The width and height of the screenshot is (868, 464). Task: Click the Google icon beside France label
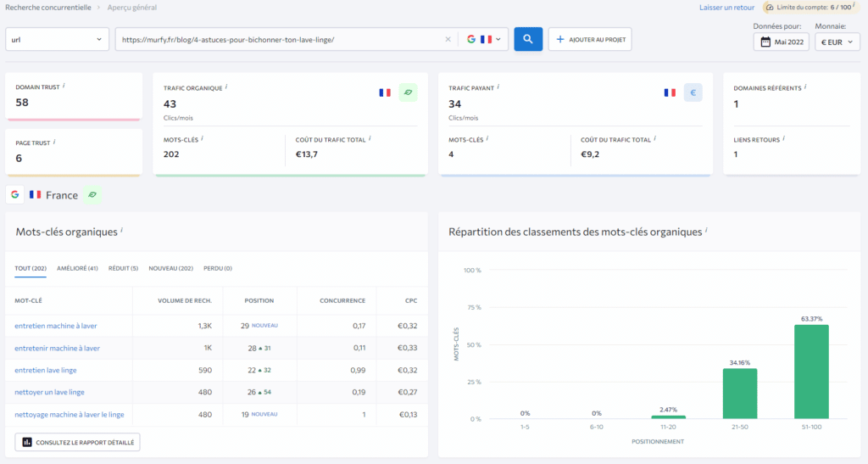[x=15, y=195]
